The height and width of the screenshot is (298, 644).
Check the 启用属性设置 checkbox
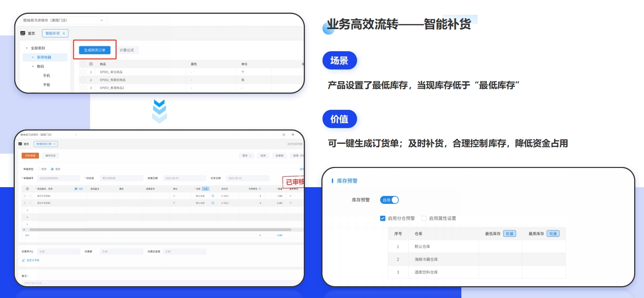pos(424,218)
